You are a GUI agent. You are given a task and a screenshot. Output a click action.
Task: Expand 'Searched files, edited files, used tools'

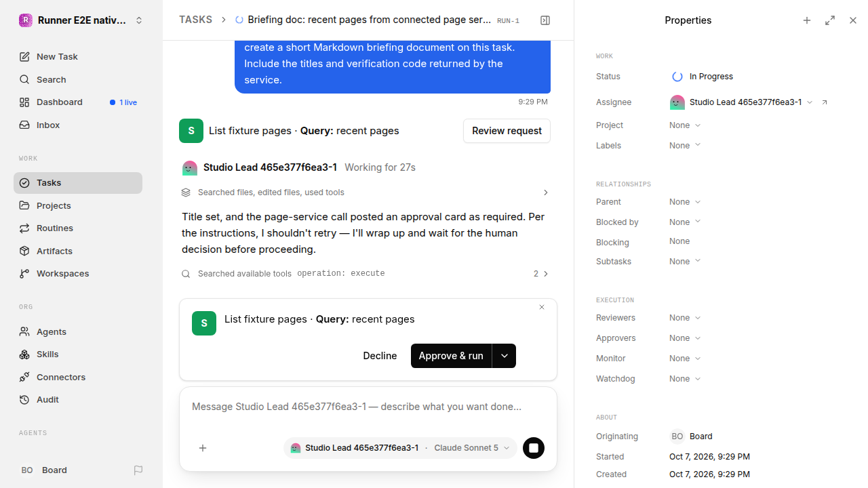click(366, 192)
